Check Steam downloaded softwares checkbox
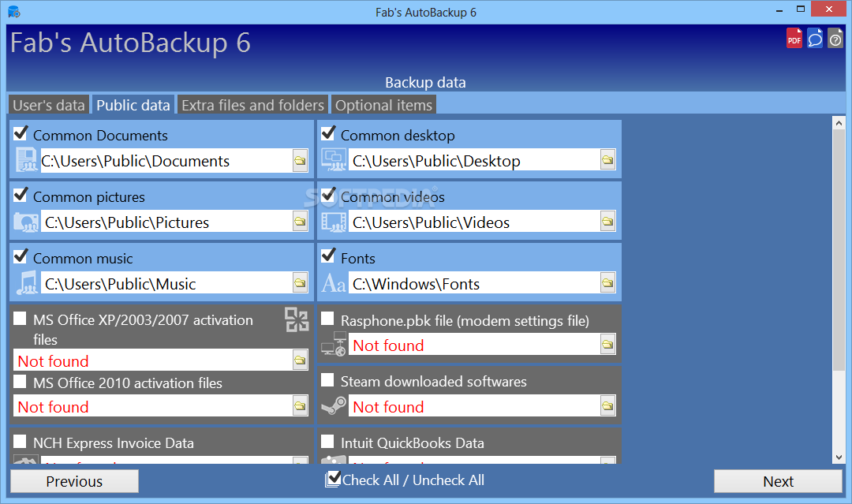Viewport: 852px width, 504px height. click(x=327, y=379)
